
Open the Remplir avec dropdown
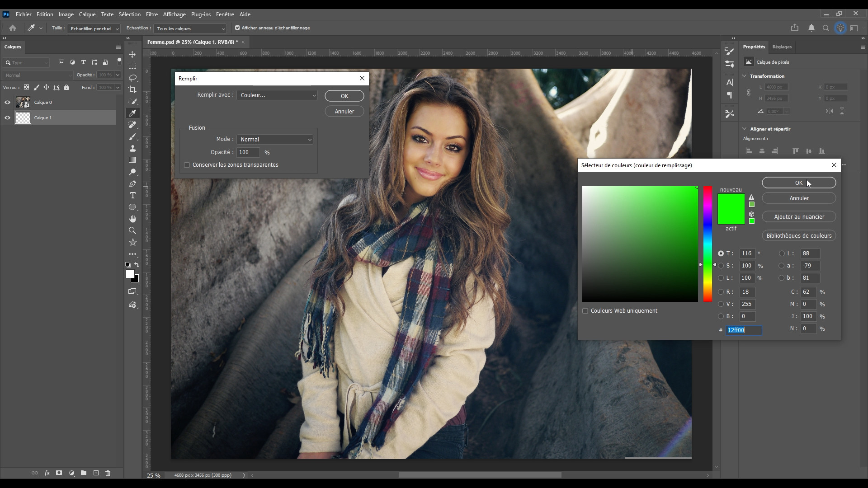[x=277, y=95]
